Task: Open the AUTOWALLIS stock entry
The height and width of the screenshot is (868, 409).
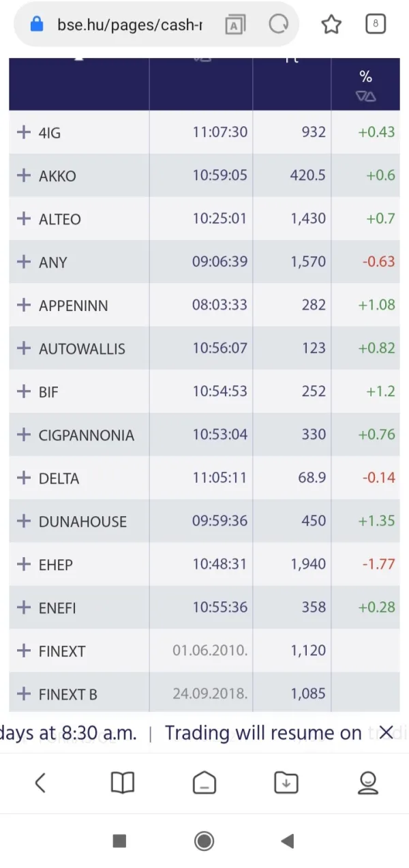Action: tap(82, 349)
